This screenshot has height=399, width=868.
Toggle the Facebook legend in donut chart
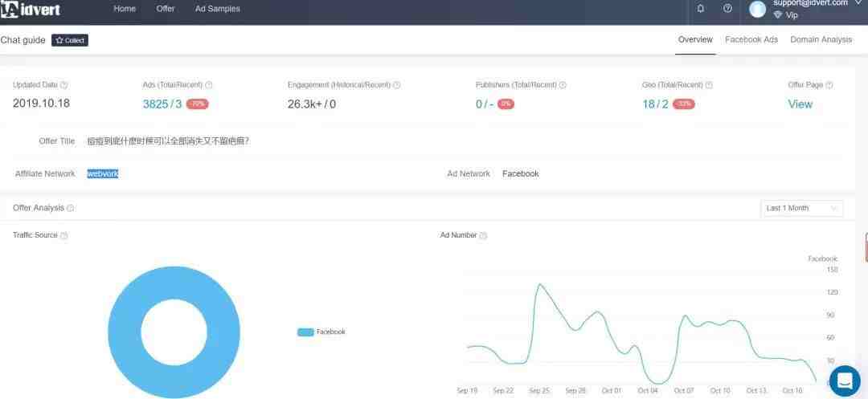pos(321,332)
